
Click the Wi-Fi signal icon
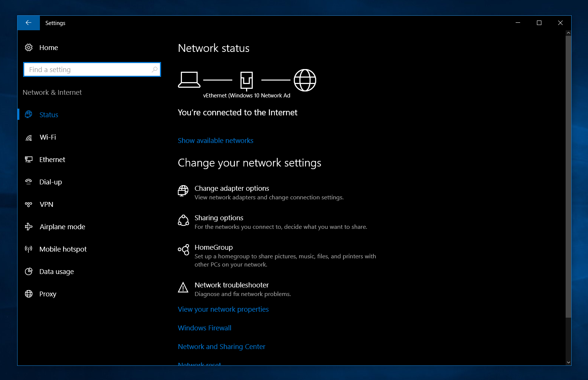(29, 137)
